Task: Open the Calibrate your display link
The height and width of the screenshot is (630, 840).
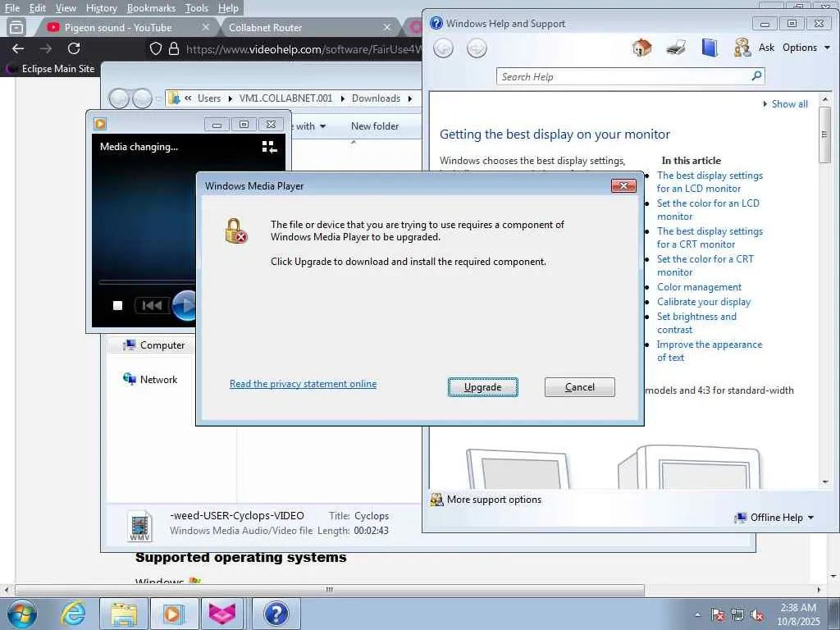Action: pos(703,302)
